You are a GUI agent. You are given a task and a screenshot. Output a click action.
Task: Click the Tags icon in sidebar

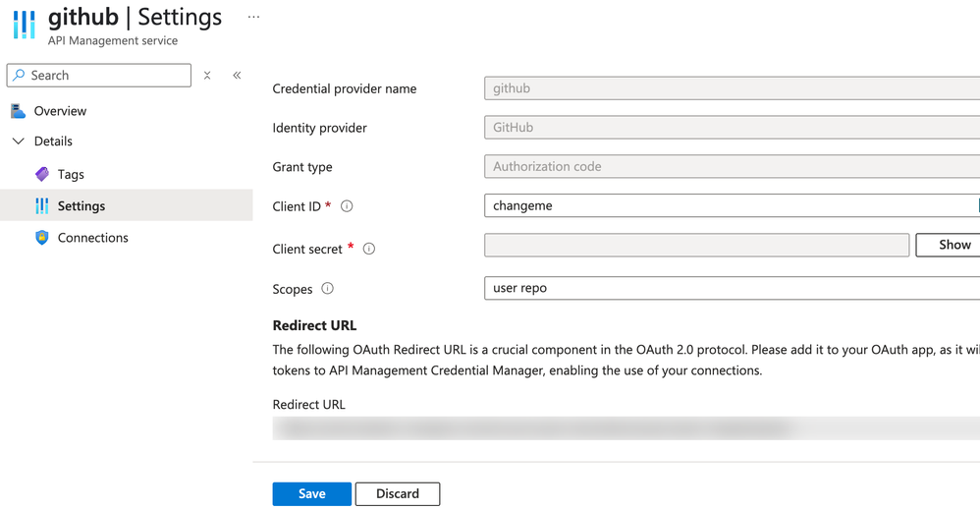click(41, 174)
